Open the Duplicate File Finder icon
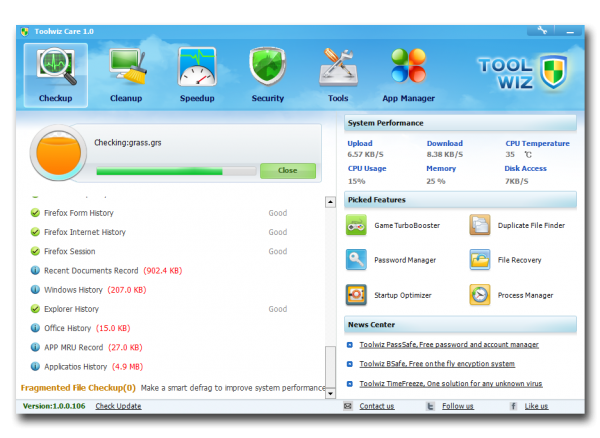This screenshot has width=600, height=438. pos(480,225)
